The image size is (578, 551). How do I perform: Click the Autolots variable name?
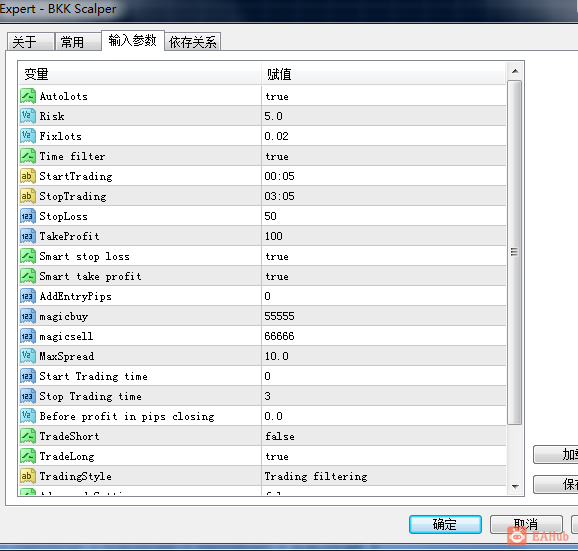pos(64,96)
